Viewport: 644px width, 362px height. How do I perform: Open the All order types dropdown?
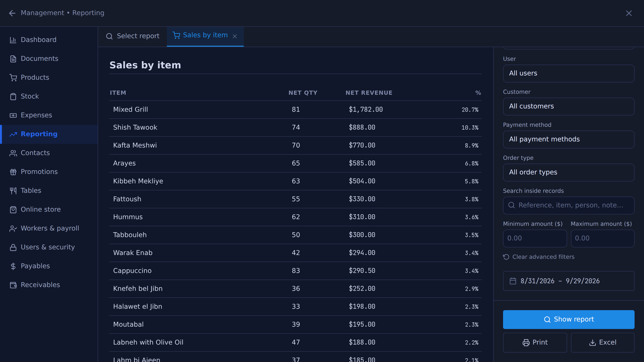coord(569,172)
